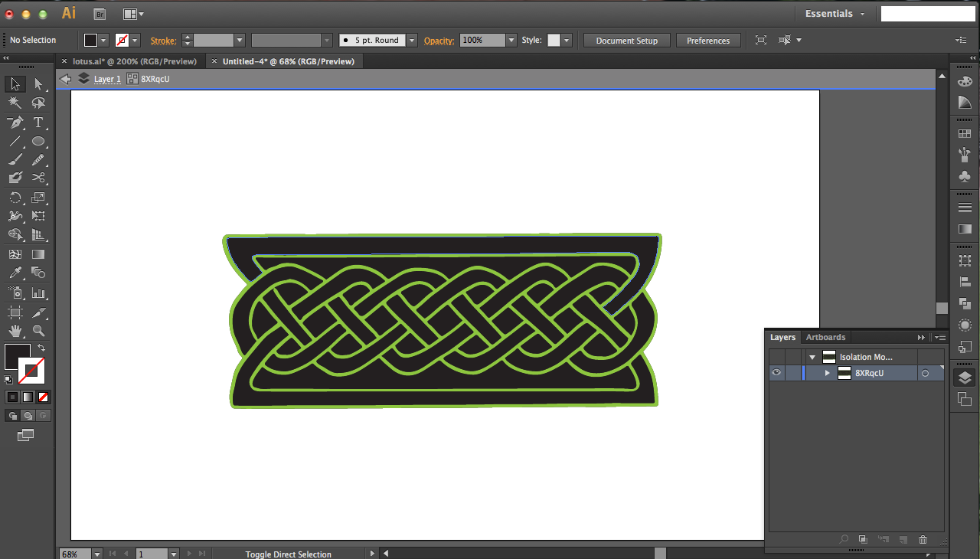This screenshot has height=559, width=980.
Task: Open the Opacity percentage dropdown
Action: click(511, 41)
